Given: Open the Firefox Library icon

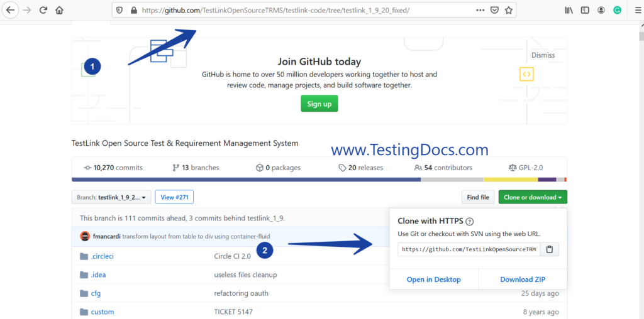Looking at the screenshot, I should coord(569,10).
